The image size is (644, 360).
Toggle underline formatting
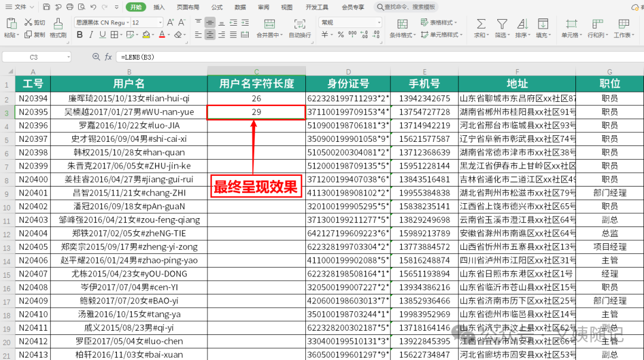[x=103, y=35]
